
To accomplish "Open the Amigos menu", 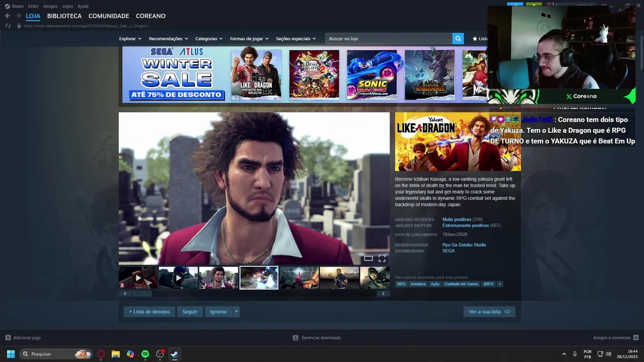I will point(50,6).
